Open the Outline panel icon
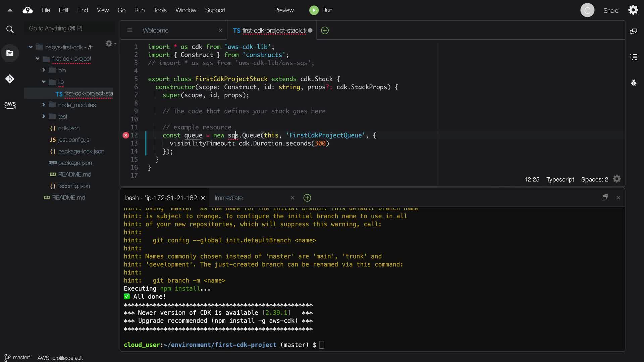Image resolution: width=644 pixels, height=362 pixels. (x=633, y=57)
